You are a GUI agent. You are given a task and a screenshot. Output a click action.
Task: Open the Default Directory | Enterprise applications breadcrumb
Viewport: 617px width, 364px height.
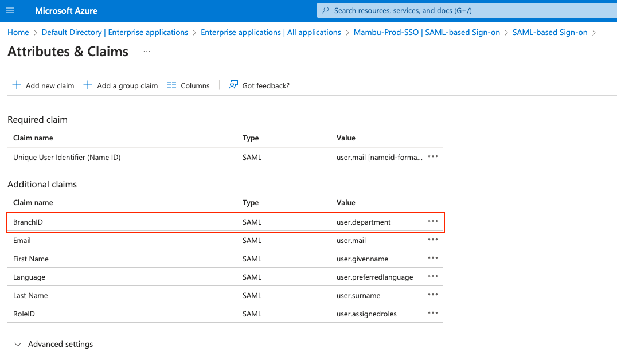point(115,32)
